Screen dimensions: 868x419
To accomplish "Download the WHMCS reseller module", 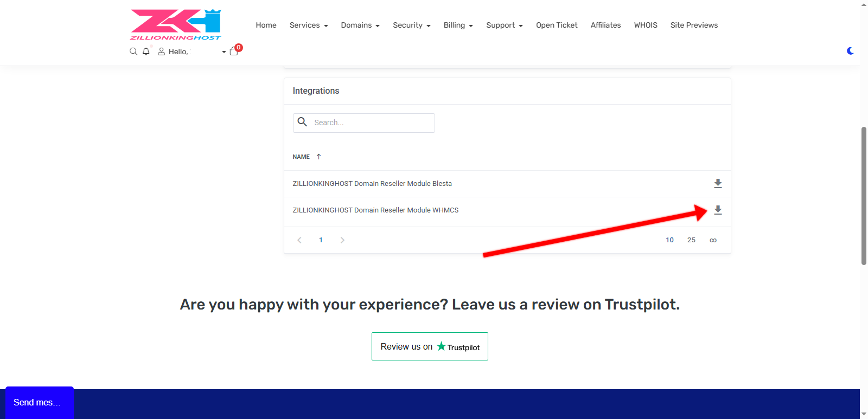I will coord(718,210).
